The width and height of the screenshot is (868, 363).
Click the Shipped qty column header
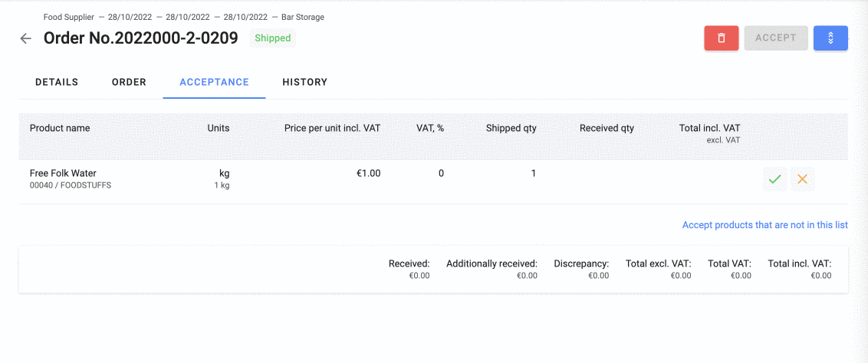point(511,128)
